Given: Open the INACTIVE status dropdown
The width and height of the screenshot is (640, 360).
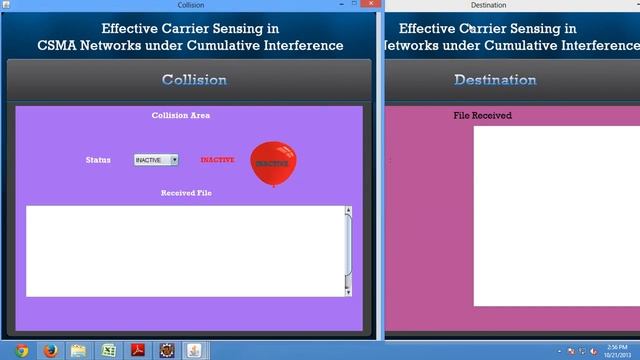Looking at the screenshot, I should 156,160.
